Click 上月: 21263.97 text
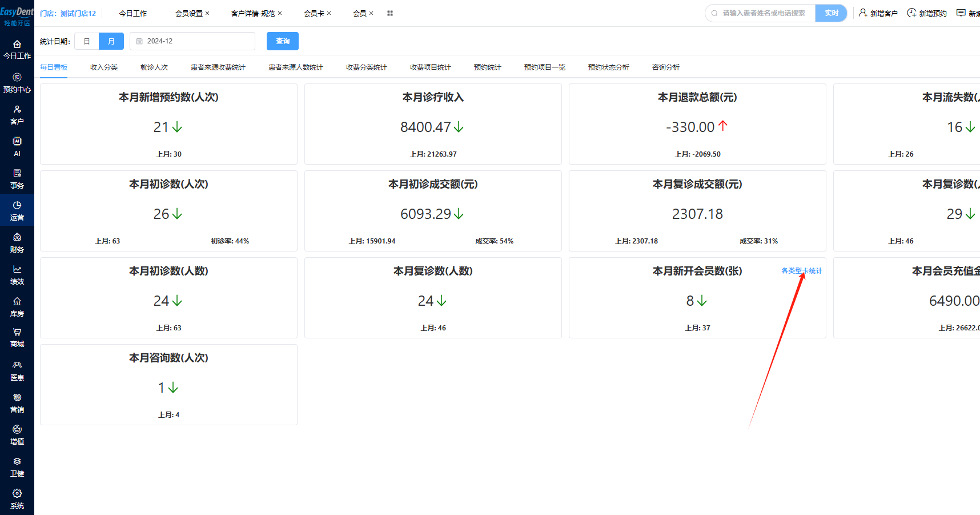The width and height of the screenshot is (980, 515). [433, 154]
